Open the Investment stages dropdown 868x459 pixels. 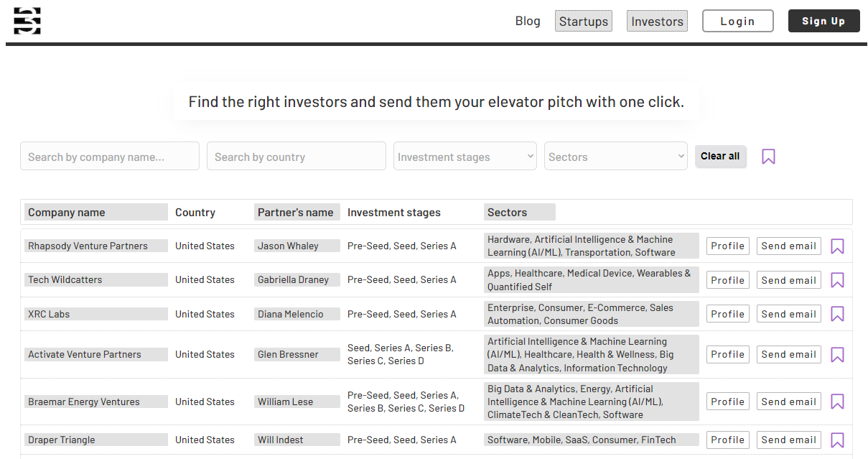pos(465,156)
